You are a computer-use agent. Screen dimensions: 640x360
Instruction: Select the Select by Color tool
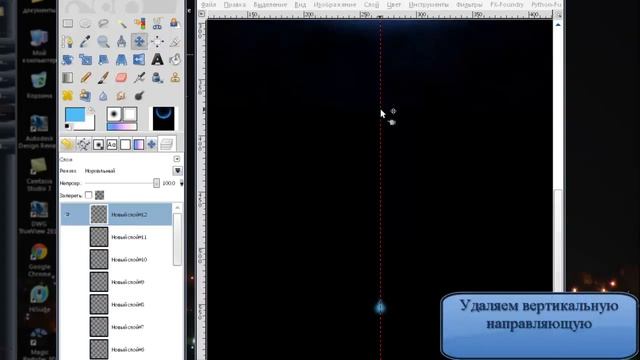(x=140, y=23)
